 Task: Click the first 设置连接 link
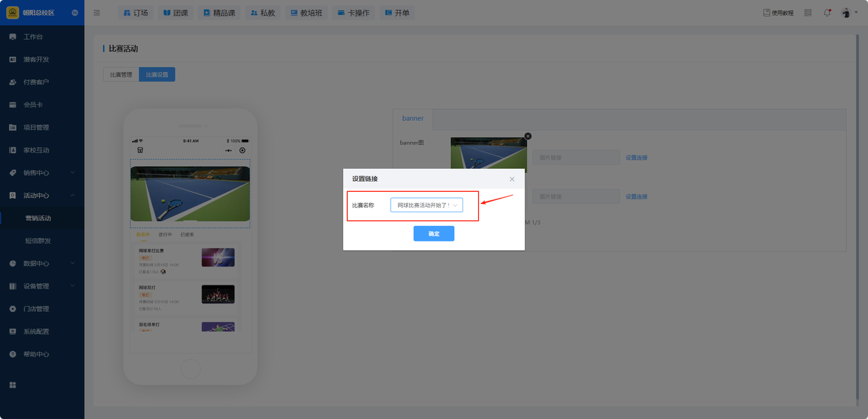(636, 158)
